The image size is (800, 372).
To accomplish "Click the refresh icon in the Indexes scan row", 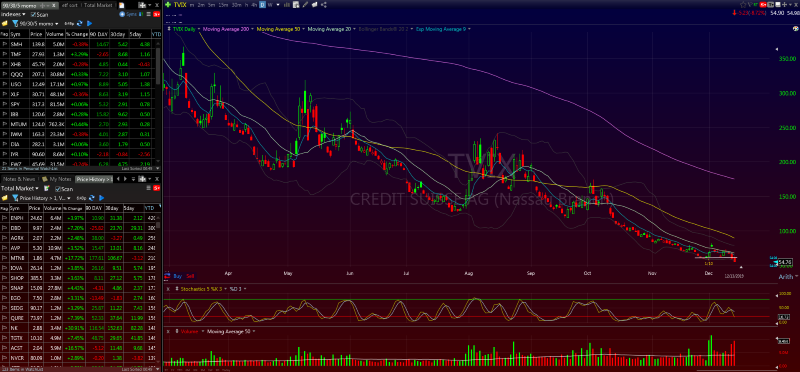I will (80, 23).
